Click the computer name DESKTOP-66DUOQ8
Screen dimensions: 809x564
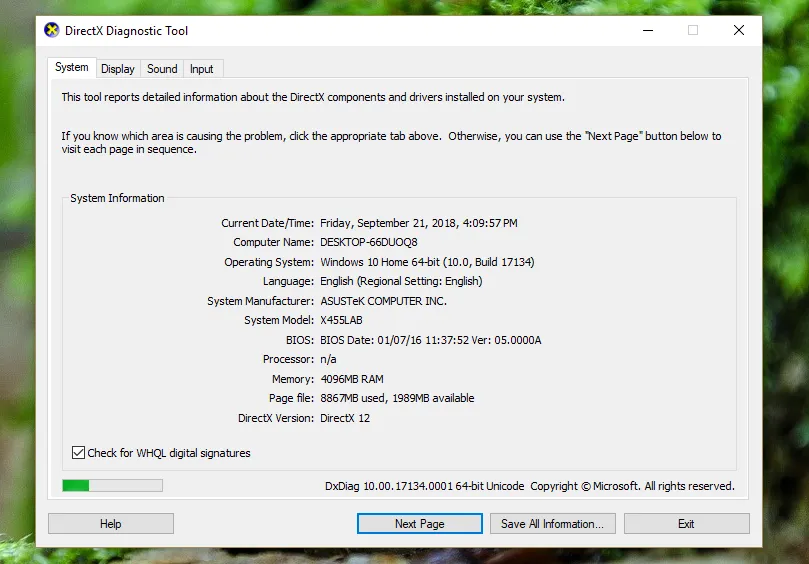pos(368,243)
